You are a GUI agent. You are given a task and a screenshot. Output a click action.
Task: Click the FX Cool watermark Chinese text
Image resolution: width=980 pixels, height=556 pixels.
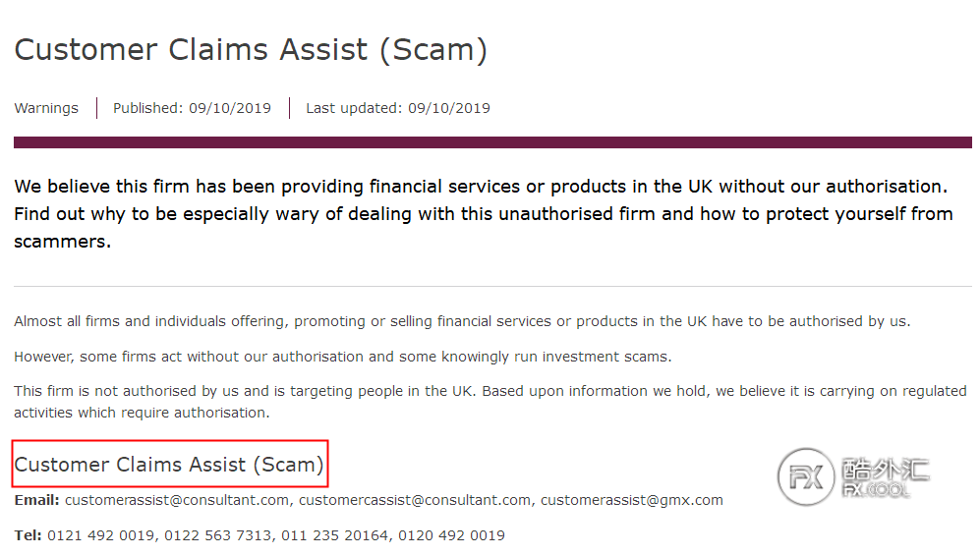(886, 470)
